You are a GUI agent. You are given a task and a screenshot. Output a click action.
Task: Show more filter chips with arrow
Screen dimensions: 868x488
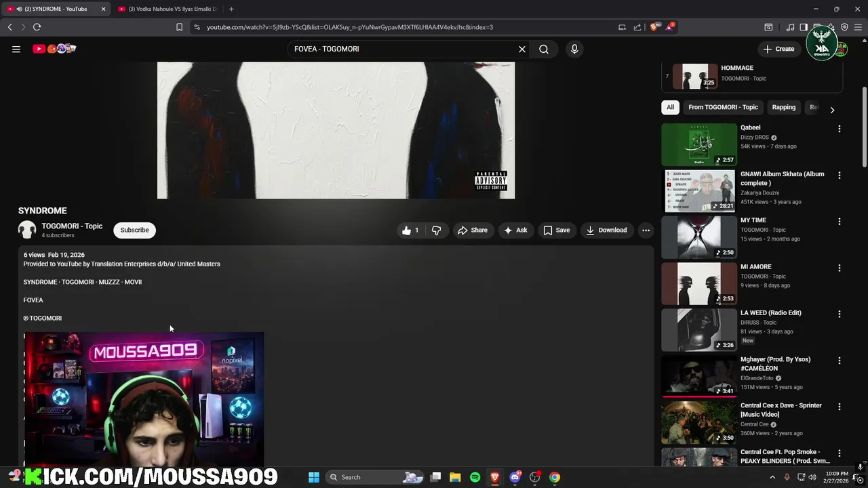point(832,110)
